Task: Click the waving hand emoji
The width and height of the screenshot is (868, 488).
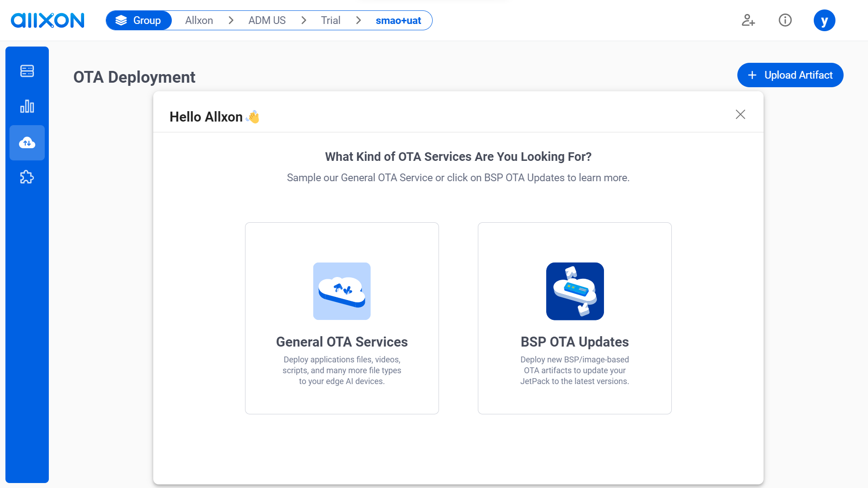Action: pyautogui.click(x=252, y=117)
